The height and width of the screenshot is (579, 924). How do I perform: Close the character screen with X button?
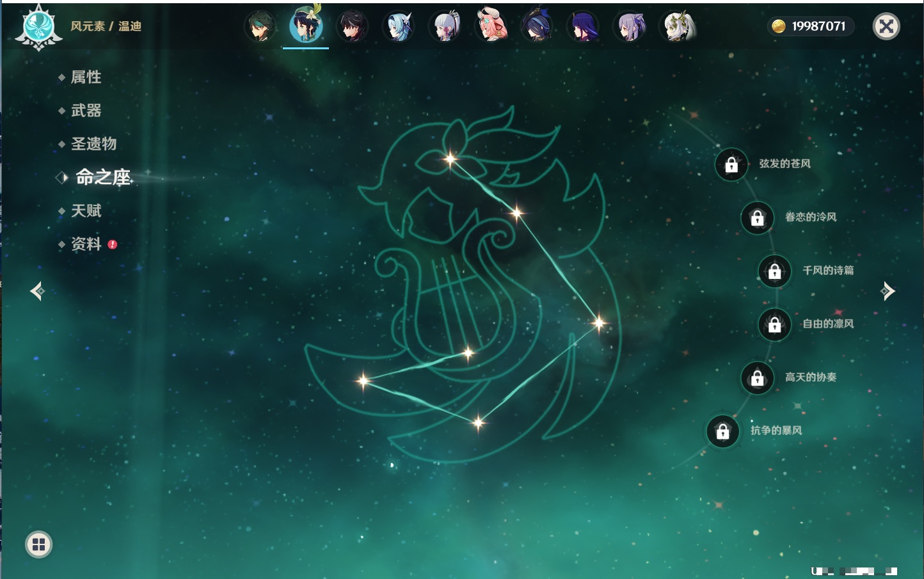click(886, 26)
